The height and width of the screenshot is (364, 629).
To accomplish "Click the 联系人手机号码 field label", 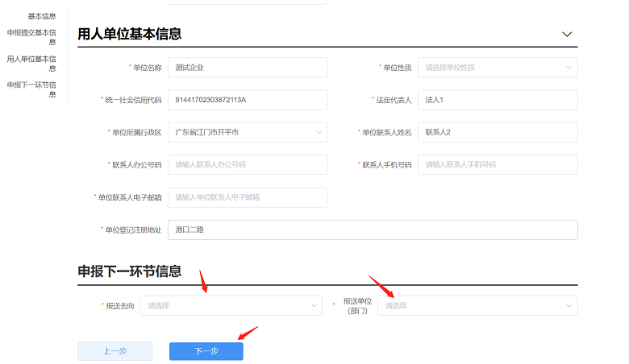I will [x=387, y=165].
